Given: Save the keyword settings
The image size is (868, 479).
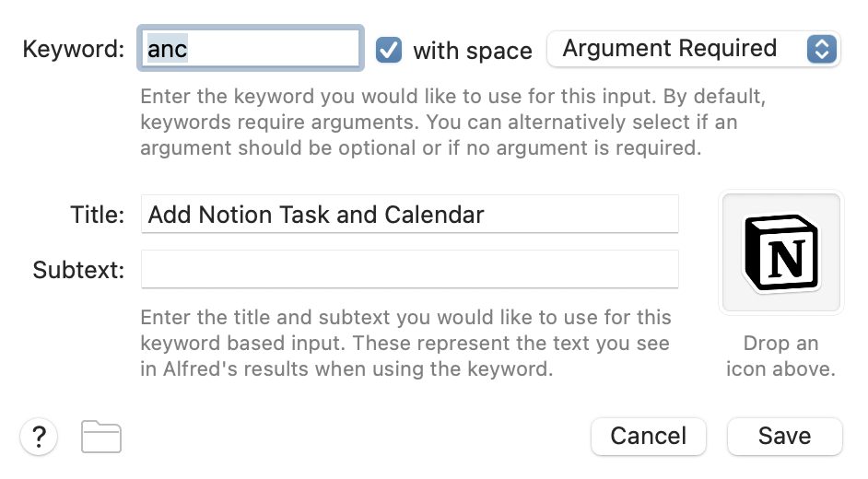Looking at the screenshot, I should [784, 437].
